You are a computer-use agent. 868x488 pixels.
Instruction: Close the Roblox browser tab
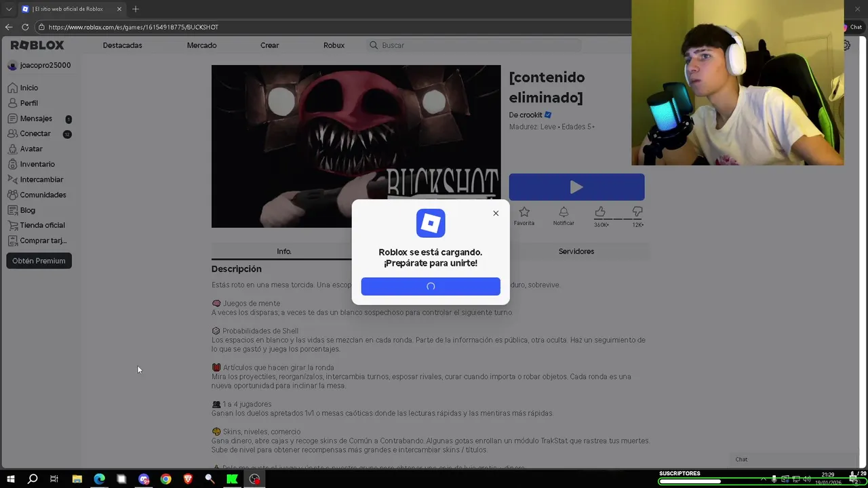pyautogui.click(x=119, y=9)
